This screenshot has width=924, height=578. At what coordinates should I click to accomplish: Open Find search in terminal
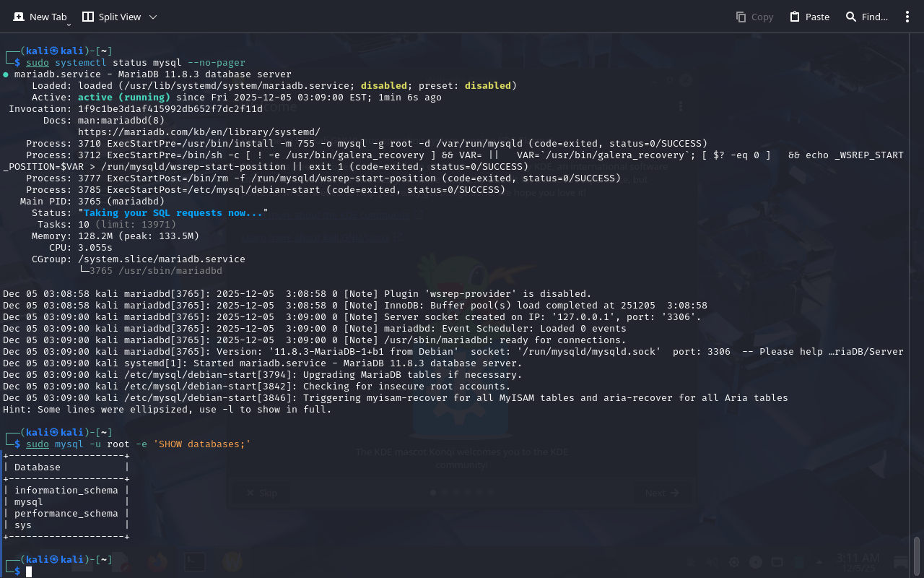click(x=866, y=17)
